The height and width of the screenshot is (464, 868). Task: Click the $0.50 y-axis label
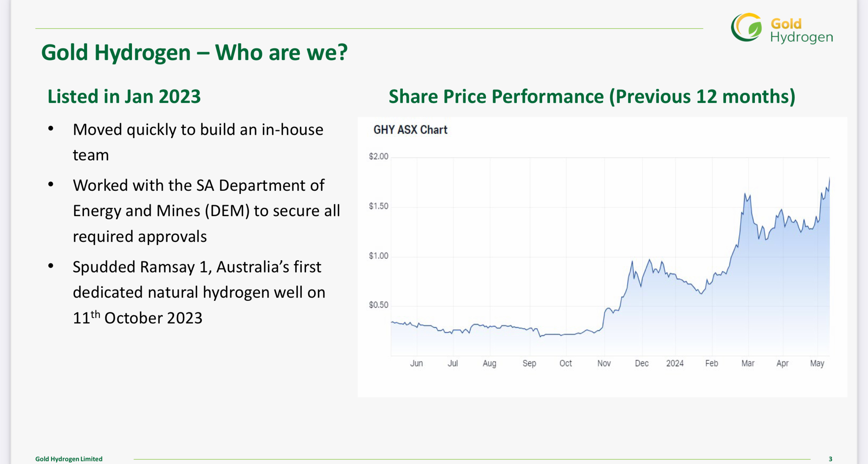click(x=379, y=305)
